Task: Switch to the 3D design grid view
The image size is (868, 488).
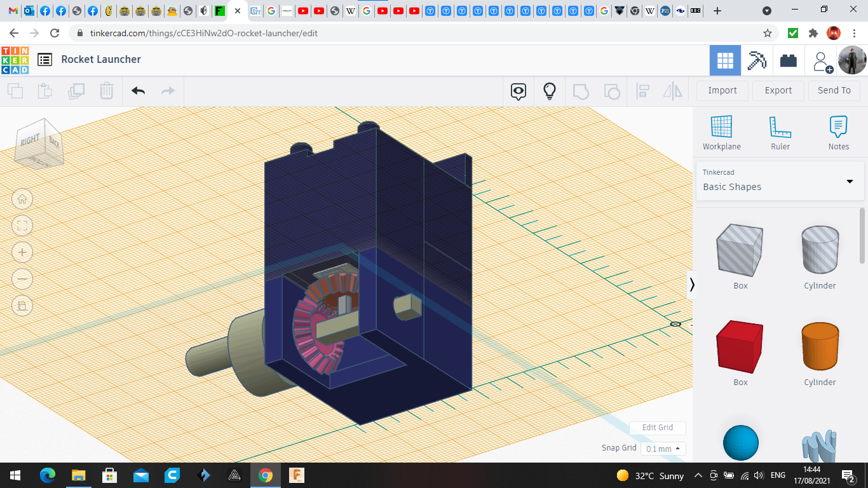Action: pos(725,60)
